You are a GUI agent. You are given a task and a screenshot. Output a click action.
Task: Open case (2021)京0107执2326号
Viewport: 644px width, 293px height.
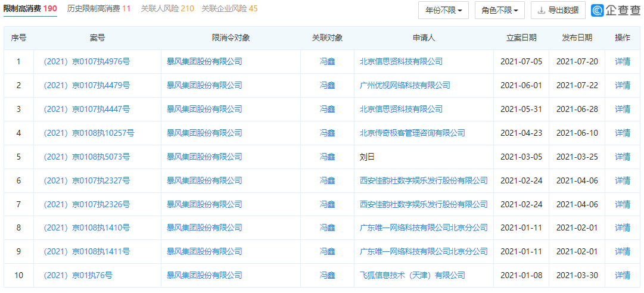tap(86, 204)
